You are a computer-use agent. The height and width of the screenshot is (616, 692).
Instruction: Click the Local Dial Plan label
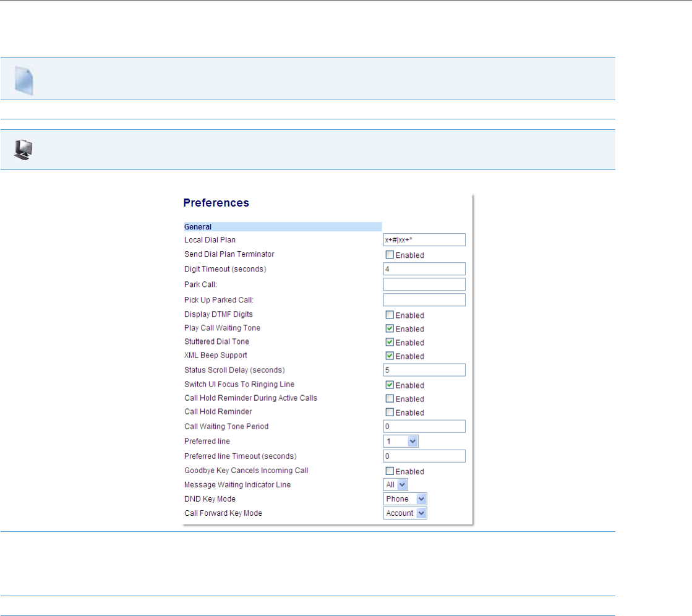point(210,240)
